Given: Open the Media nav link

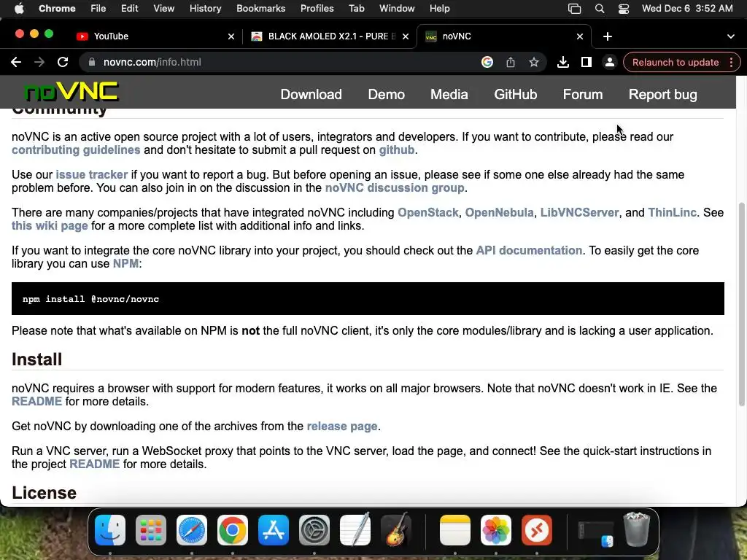Looking at the screenshot, I should coord(449,94).
